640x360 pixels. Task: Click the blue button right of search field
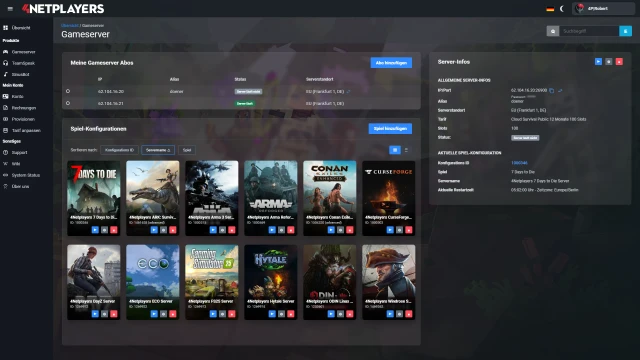point(625,31)
